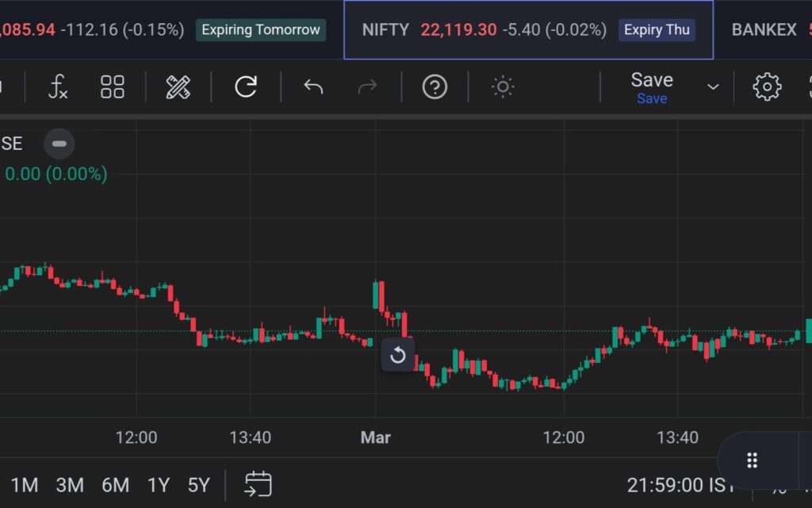The image size is (812, 508).
Task: Click the redo arrow icon
Action: pyautogui.click(x=367, y=87)
